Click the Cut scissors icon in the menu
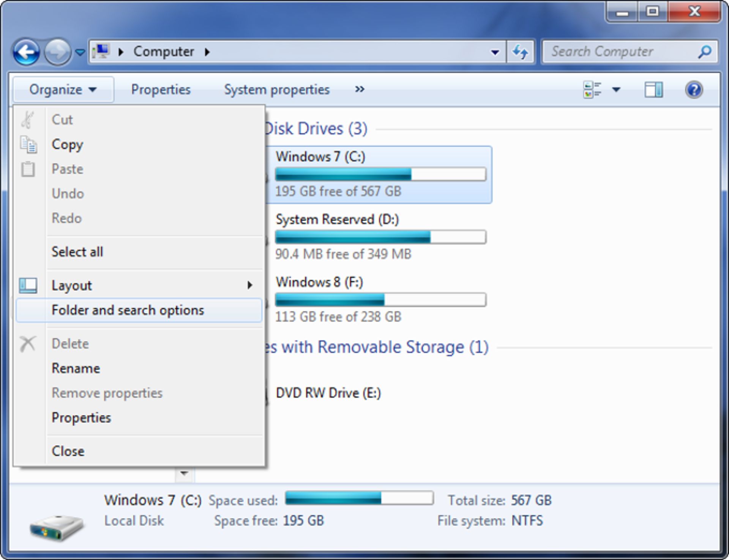The height and width of the screenshot is (560, 729). click(x=28, y=120)
